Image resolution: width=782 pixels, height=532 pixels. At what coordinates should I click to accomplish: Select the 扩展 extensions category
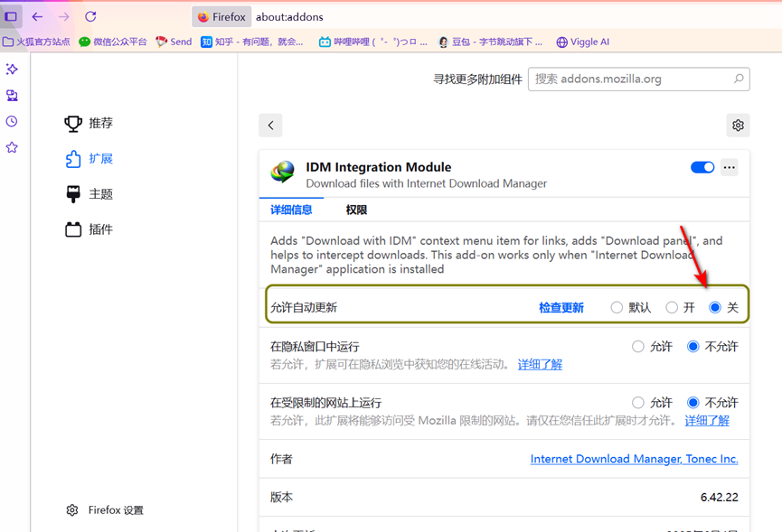(89, 159)
